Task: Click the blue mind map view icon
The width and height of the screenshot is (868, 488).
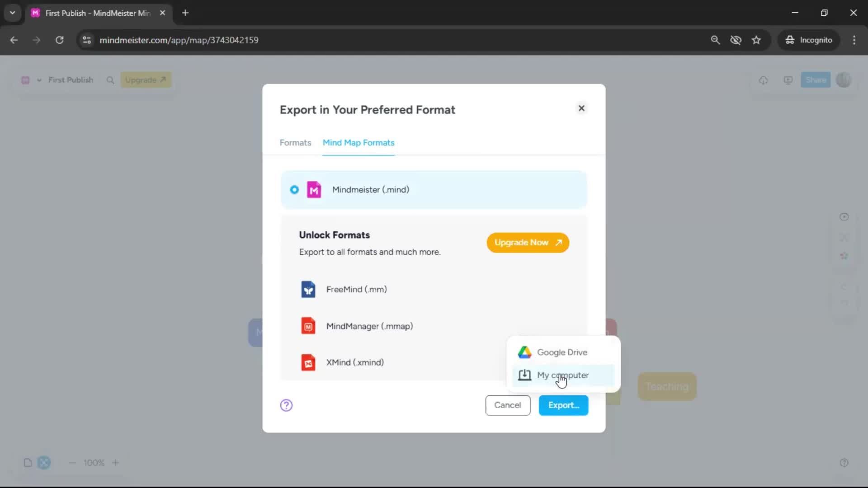Action: [x=44, y=463]
